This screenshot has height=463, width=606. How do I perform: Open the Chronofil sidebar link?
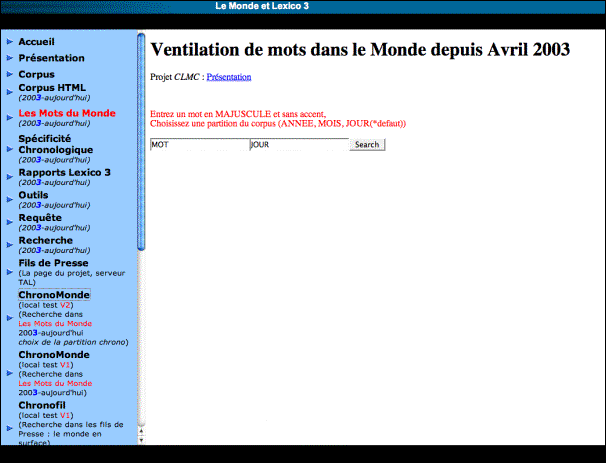click(x=42, y=405)
